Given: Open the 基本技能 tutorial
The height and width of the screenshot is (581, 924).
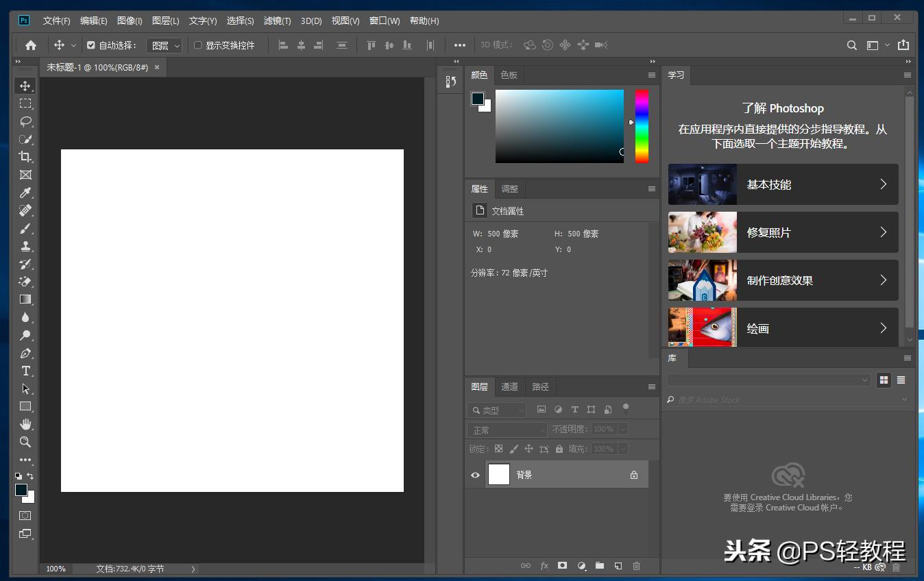Looking at the screenshot, I should pyautogui.click(x=783, y=184).
